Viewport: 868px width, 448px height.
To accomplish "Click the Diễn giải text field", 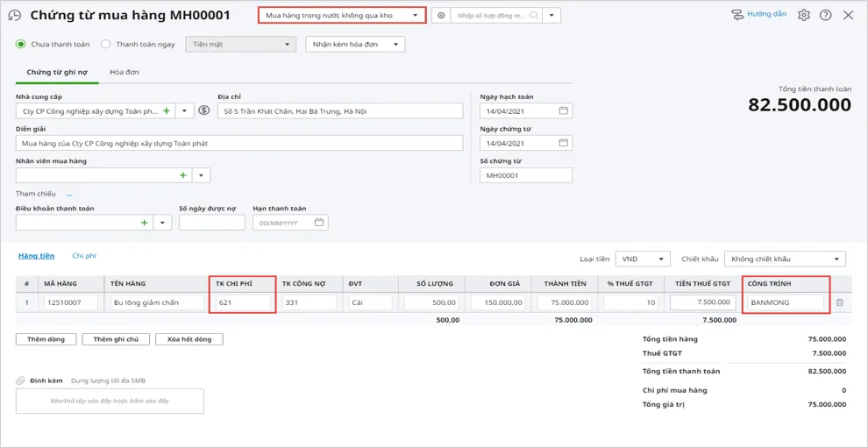I will (238, 144).
